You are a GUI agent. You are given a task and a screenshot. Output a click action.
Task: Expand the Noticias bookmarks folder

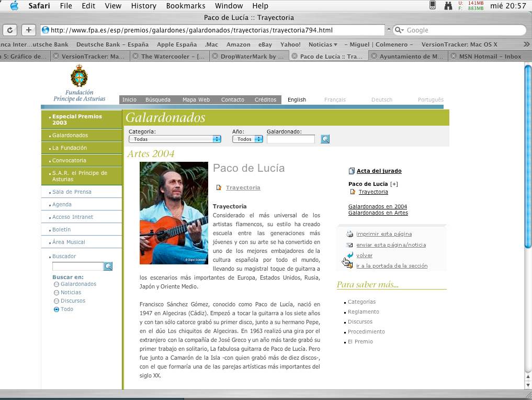tap(322, 45)
